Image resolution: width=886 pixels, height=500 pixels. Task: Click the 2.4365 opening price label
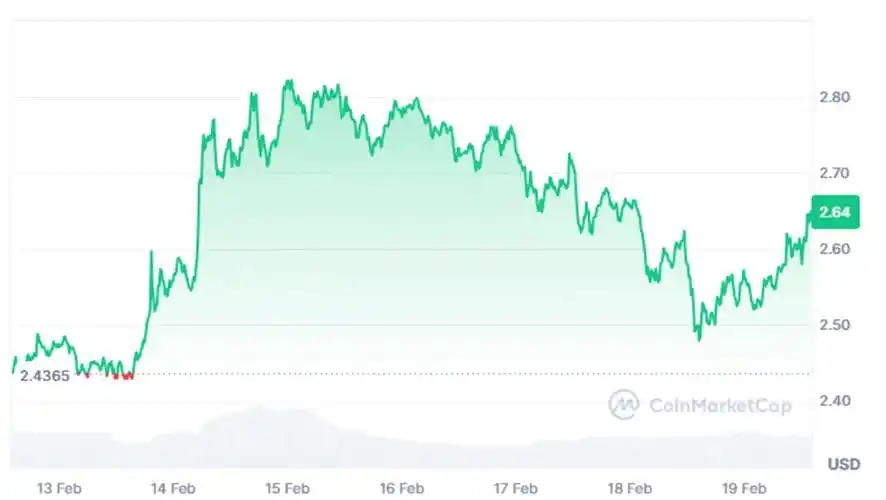click(x=45, y=374)
